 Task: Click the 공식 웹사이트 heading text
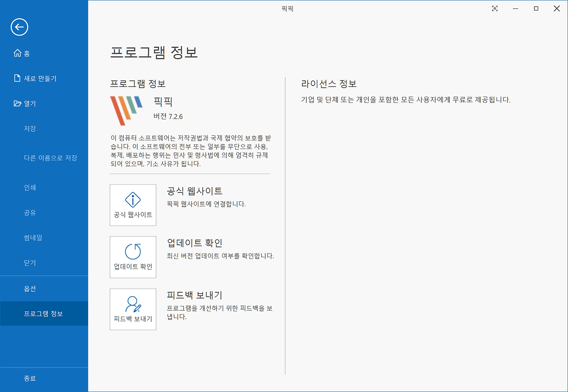pos(194,191)
